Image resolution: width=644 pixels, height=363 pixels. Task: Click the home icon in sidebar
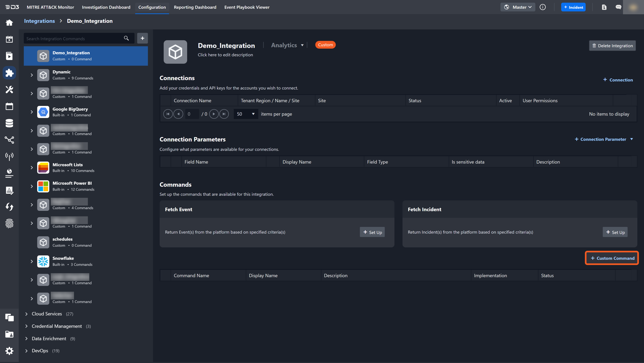(x=9, y=23)
